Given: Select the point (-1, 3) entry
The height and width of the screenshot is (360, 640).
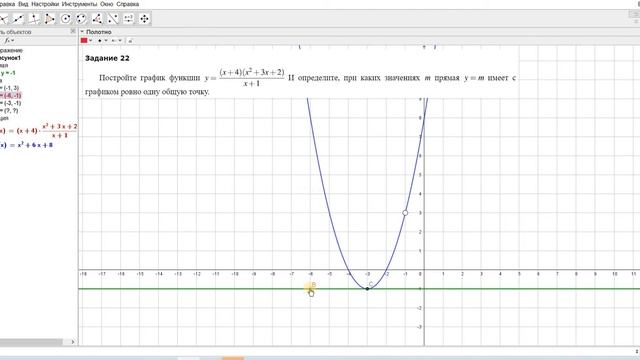Looking at the screenshot, I should [10, 88].
